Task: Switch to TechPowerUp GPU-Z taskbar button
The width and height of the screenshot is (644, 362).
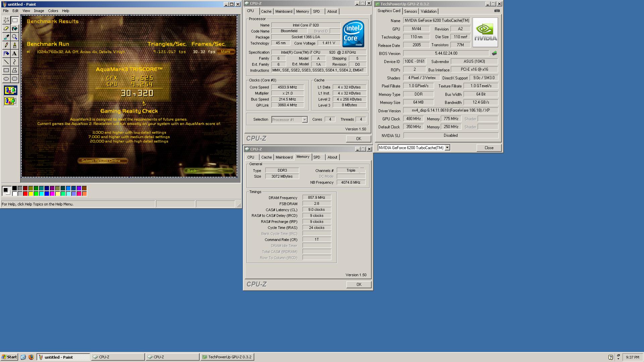Action: coord(227,357)
